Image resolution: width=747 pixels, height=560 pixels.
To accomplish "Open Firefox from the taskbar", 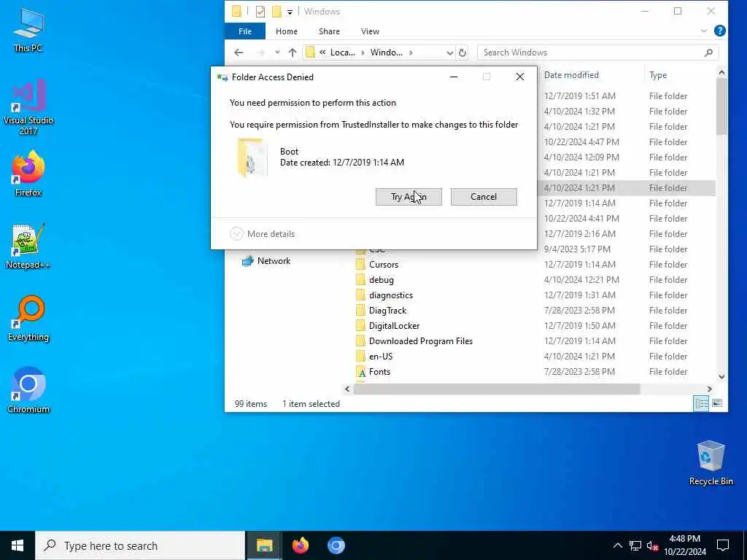I will (x=300, y=545).
